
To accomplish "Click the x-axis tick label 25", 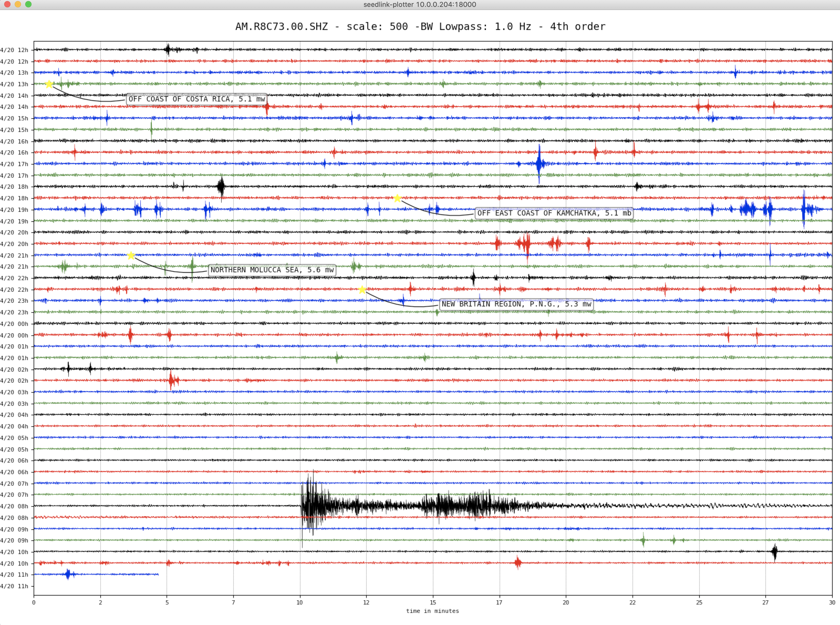I will [x=699, y=602].
